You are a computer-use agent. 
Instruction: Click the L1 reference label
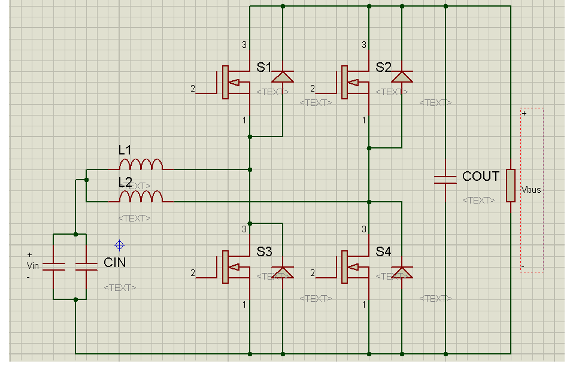coord(125,150)
